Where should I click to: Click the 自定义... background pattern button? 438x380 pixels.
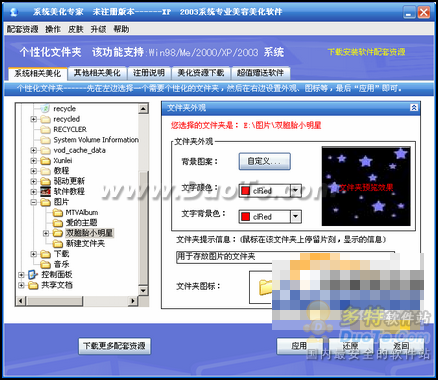click(265, 162)
